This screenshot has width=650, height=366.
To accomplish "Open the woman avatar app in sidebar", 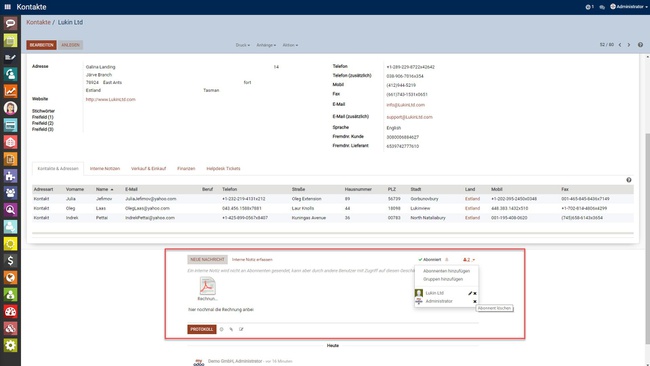I will click(x=10, y=108).
